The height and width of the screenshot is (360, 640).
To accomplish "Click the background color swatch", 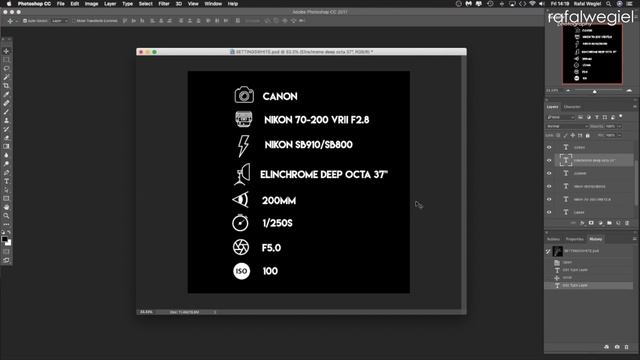I will click(x=9, y=243).
